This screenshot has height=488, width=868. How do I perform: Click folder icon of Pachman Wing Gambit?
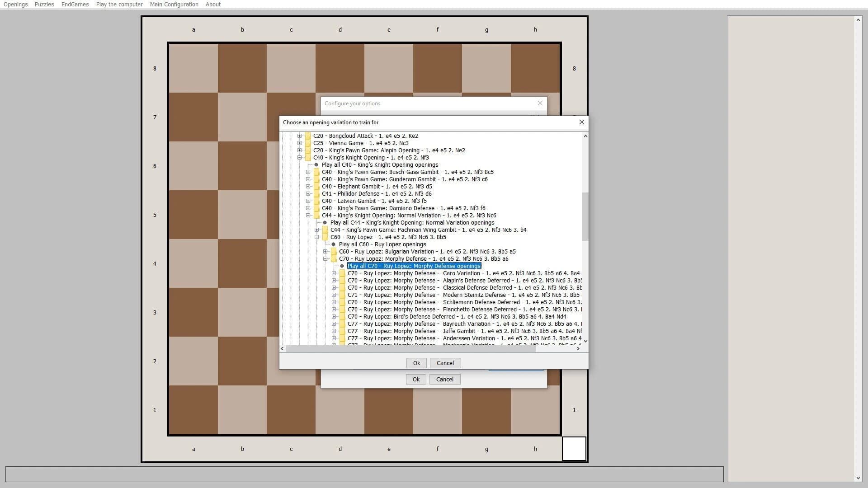[325, 230]
